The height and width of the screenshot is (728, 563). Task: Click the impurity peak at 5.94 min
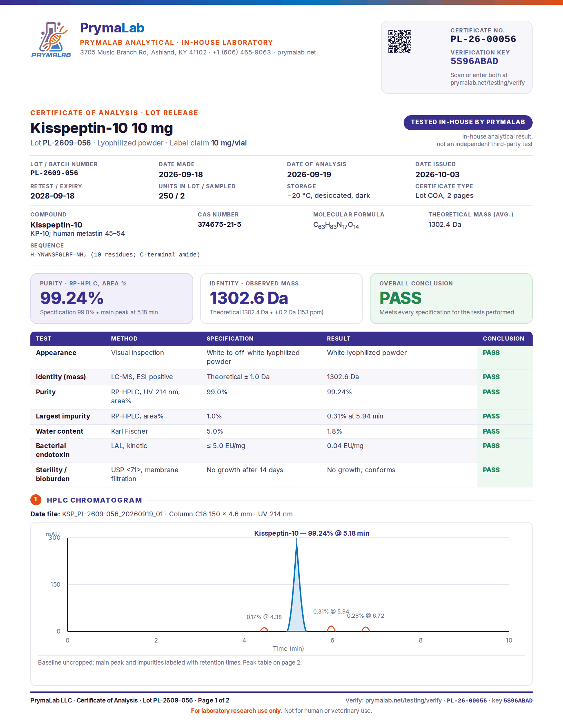tap(331, 628)
